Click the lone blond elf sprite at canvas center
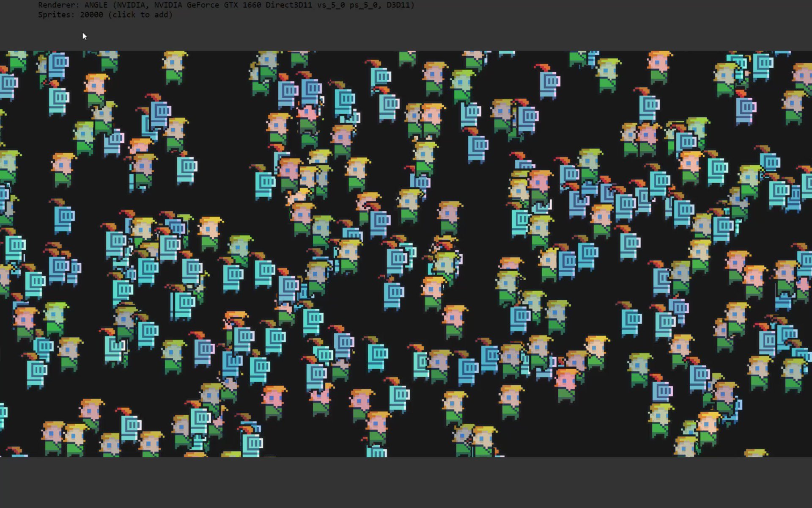Image resolution: width=812 pixels, height=508 pixels. 449,217
